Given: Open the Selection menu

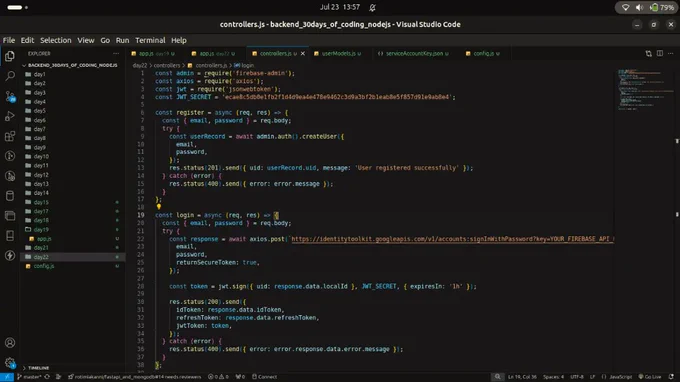Looking at the screenshot, I should point(56,40).
